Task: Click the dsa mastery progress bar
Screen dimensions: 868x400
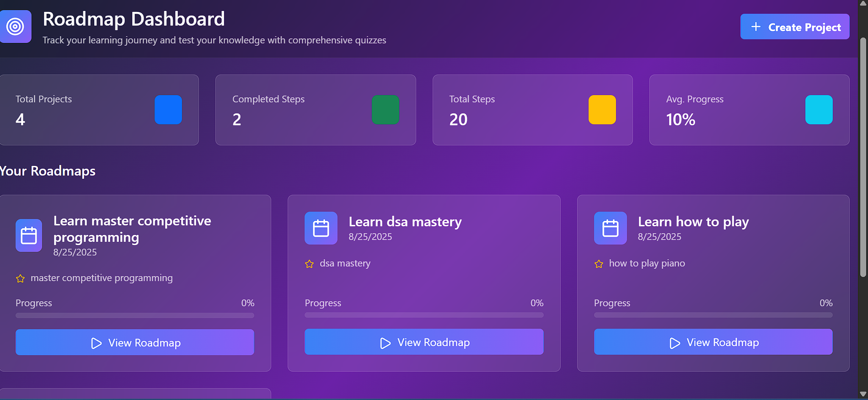Action: coord(424,315)
